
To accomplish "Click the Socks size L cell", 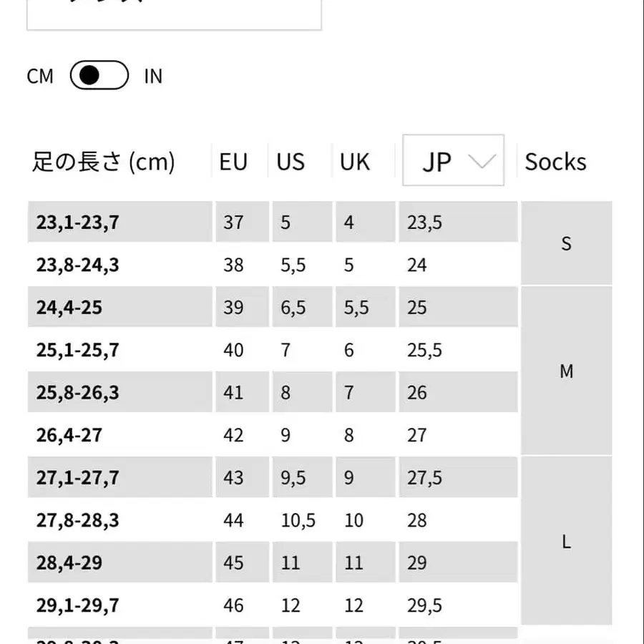I will [566, 542].
